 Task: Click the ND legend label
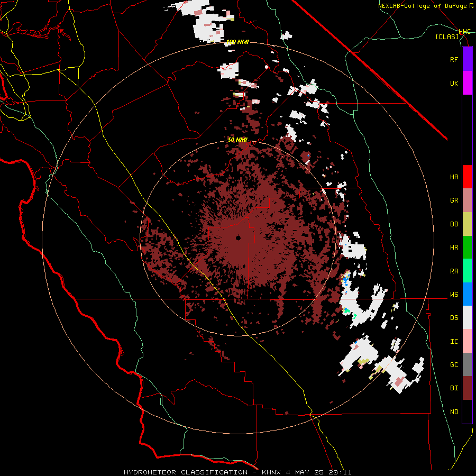pos(454,412)
